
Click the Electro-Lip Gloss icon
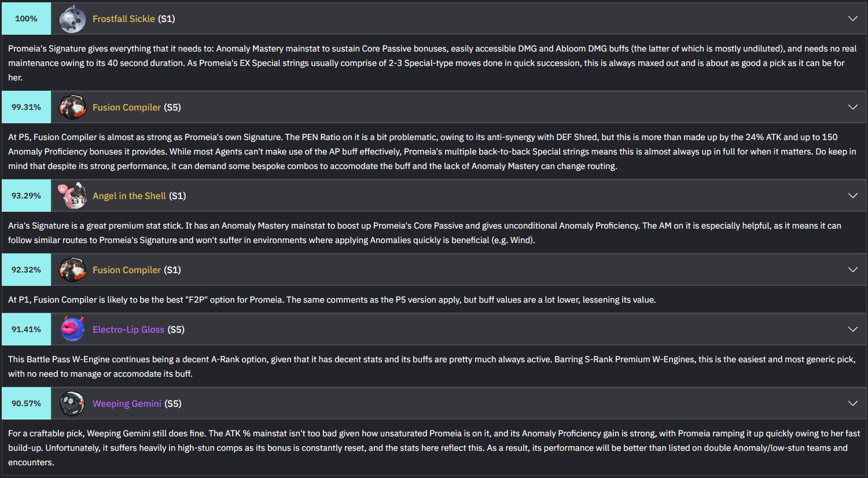(x=73, y=329)
